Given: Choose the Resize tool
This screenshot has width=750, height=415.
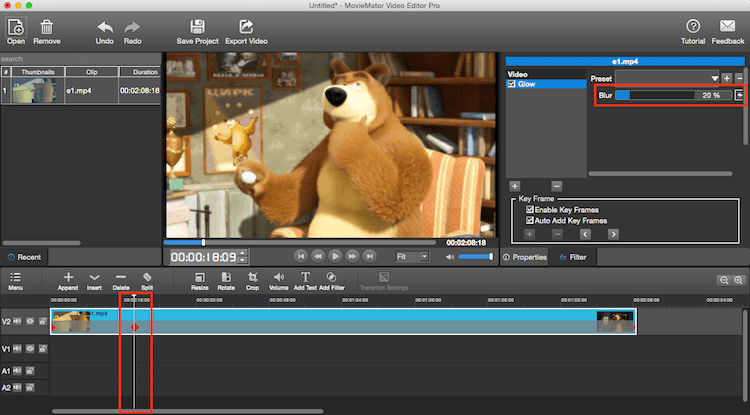Looking at the screenshot, I should point(199,281).
